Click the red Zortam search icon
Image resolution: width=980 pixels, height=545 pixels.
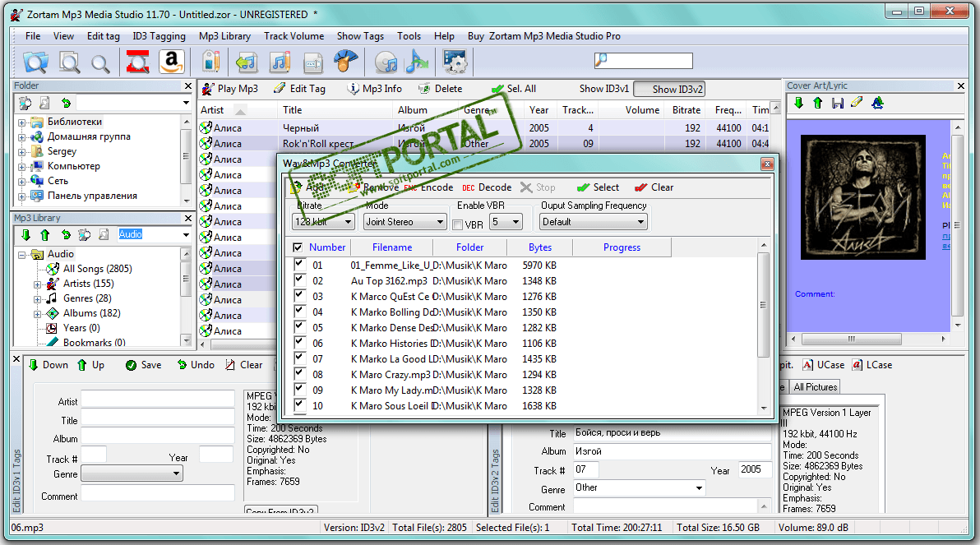(x=137, y=62)
